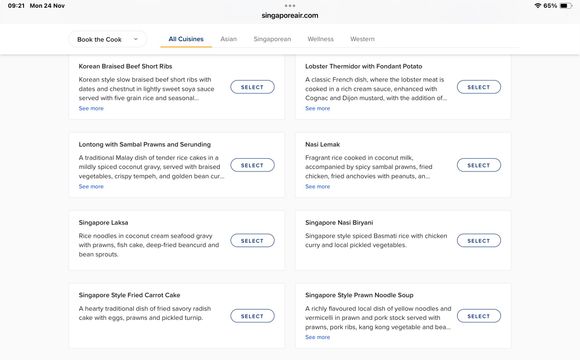Show the Wellness cuisine tab
The width and height of the screenshot is (580, 360).
320,39
